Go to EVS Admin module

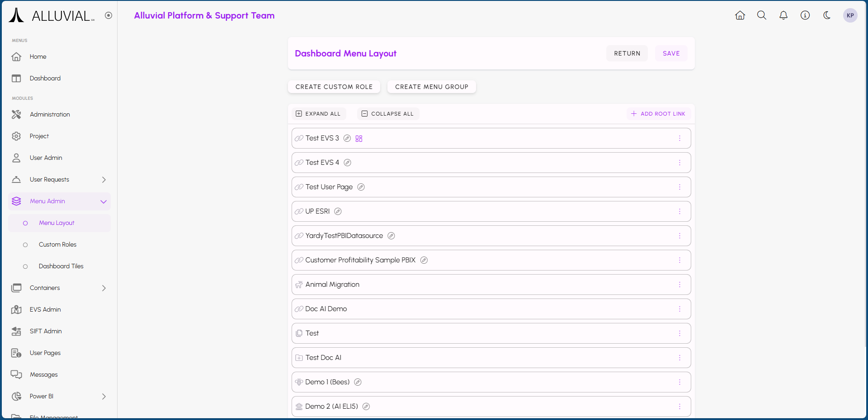[x=45, y=310]
